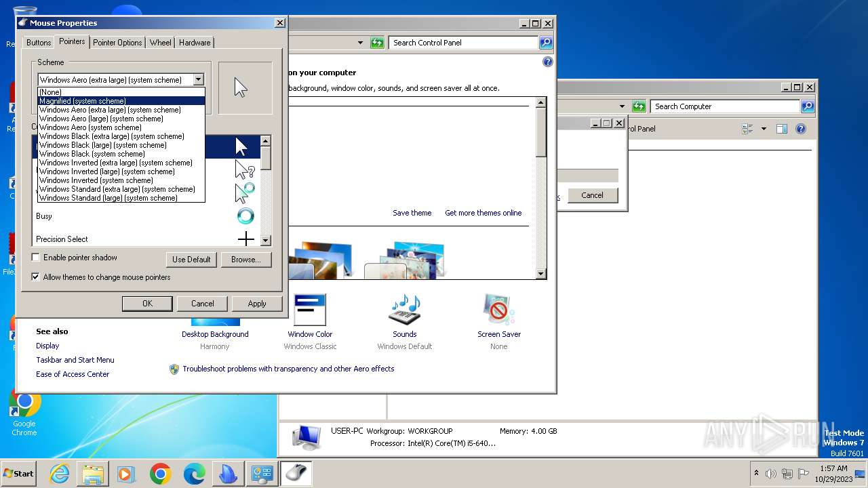
Task: Select the Pointers tab
Action: pos(72,41)
